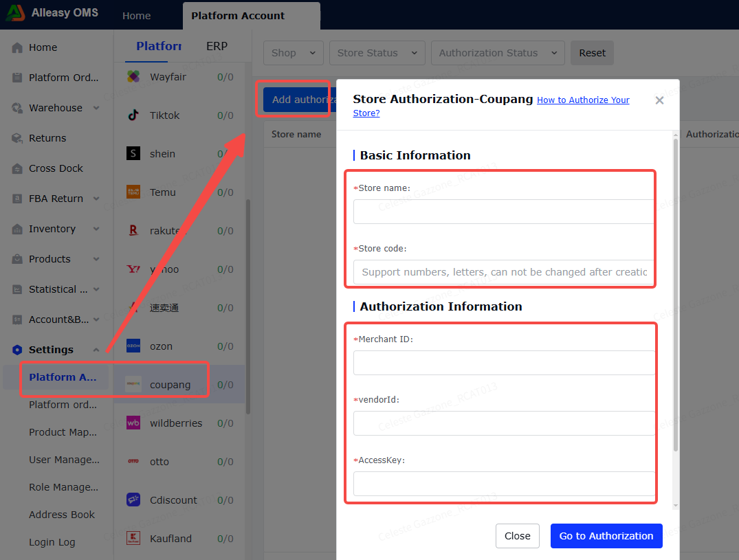Click the Products sidebar icon
The image size is (739, 560).
(17, 259)
